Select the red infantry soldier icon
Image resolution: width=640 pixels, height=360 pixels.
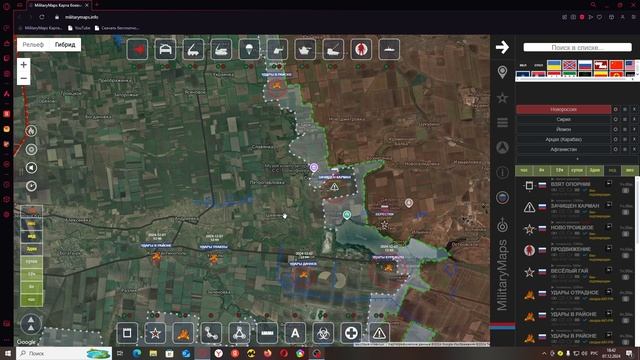pyautogui.click(x=361, y=49)
